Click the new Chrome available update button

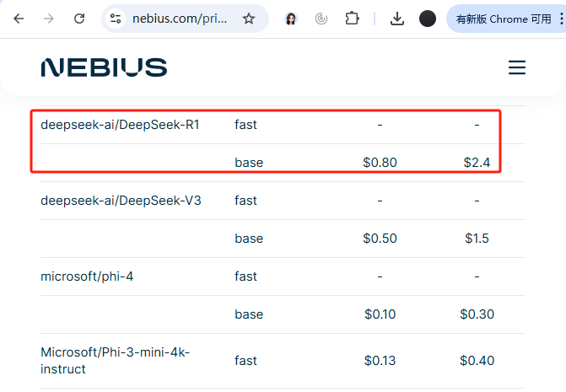point(504,19)
